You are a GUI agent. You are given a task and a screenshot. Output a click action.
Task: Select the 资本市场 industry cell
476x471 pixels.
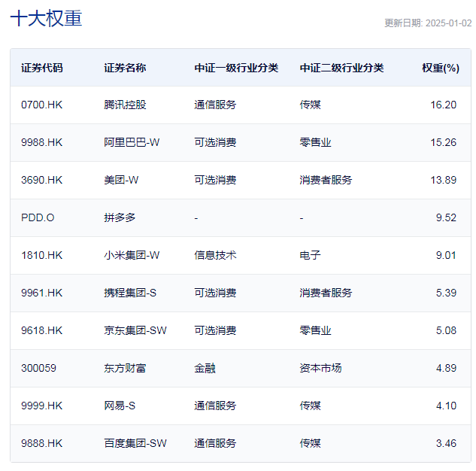pyautogui.click(x=320, y=368)
